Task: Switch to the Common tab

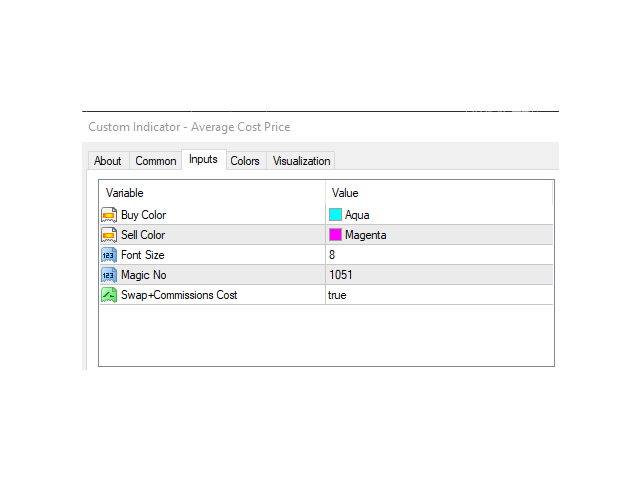Action: (156, 161)
